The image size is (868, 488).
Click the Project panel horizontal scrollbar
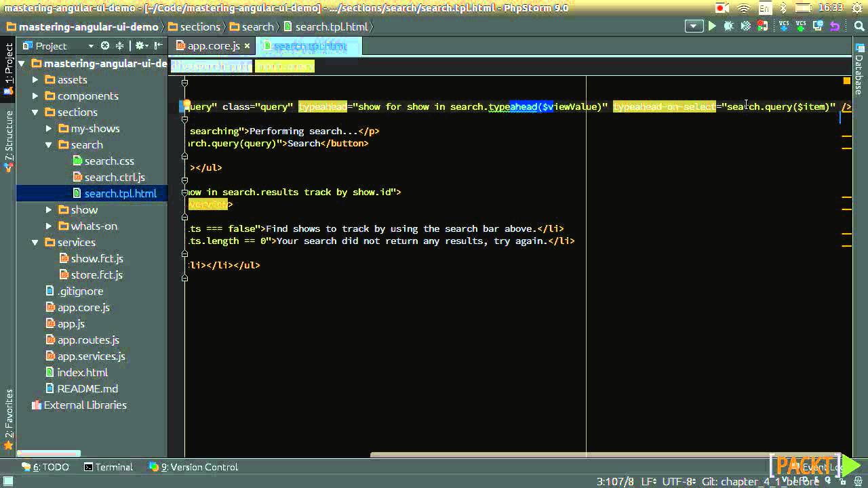pyautogui.click(x=49, y=454)
